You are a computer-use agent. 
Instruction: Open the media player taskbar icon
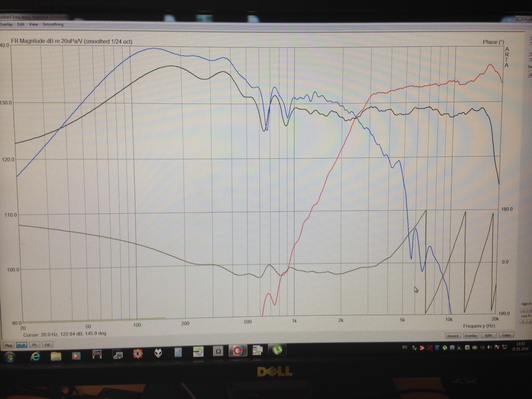76,356
